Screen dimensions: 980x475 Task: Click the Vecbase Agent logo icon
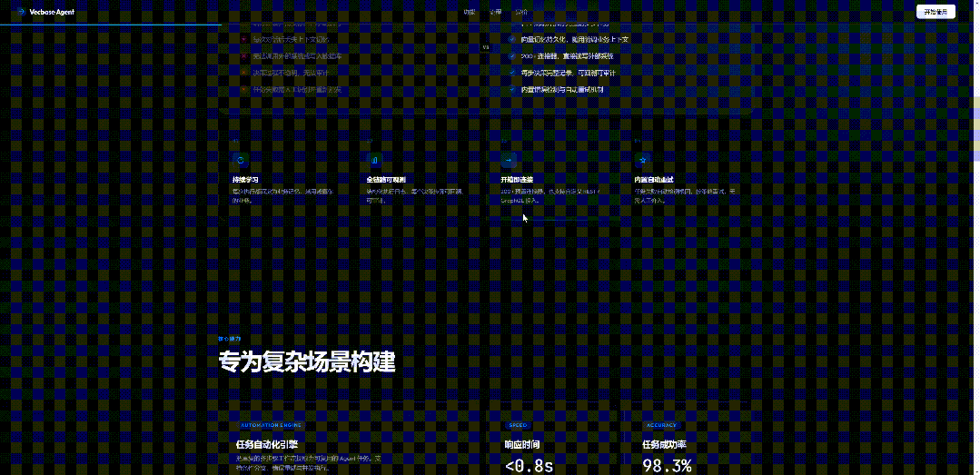pyautogui.click(x=21, y=12)
